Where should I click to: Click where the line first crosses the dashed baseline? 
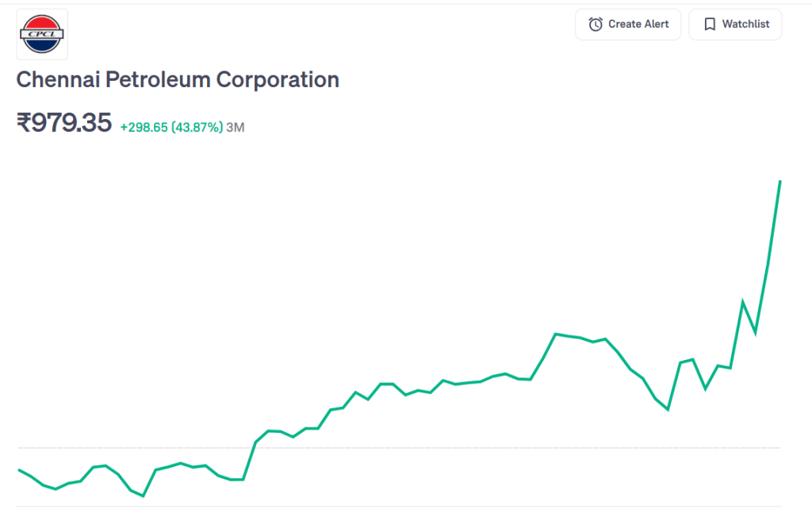[x=253, y=448]
